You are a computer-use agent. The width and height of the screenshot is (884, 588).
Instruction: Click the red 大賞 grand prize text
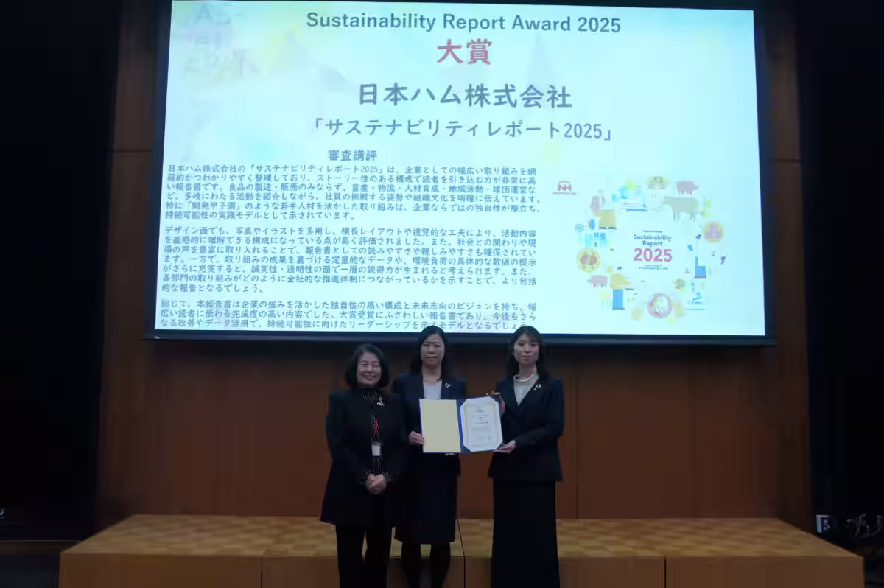[x=463, y=52]
